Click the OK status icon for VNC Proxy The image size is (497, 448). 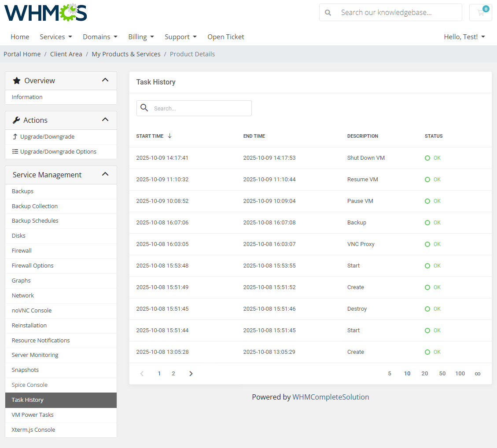coord(427,244)
